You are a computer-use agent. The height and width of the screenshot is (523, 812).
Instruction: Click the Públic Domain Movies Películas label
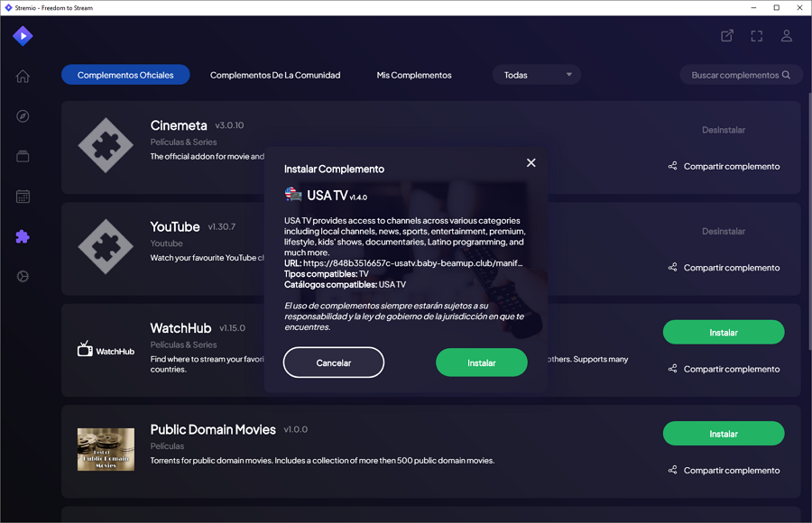(167, 446)
